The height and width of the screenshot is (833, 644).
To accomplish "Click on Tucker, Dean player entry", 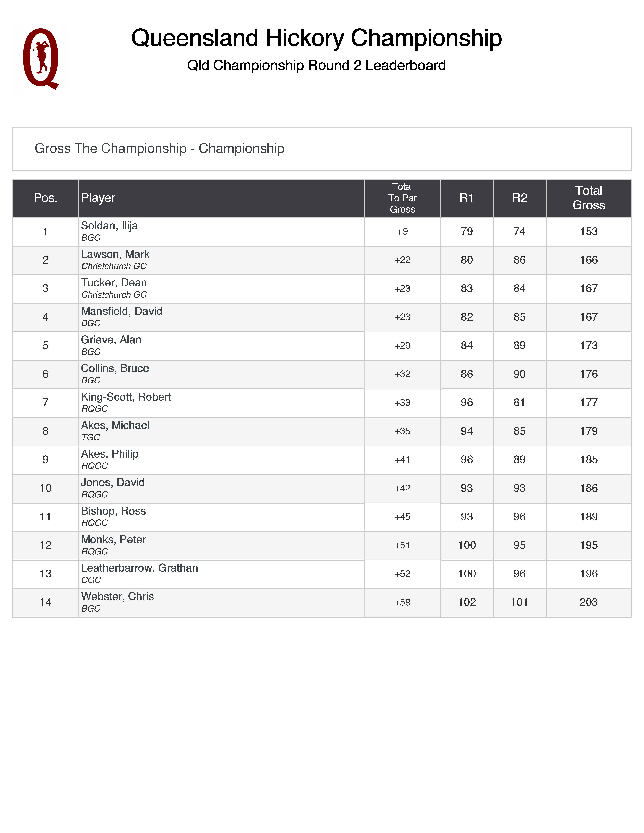I will point(114,283).
